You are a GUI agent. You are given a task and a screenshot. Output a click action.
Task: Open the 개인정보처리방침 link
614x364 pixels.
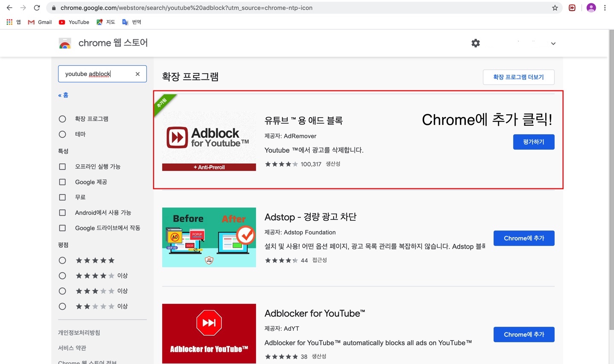[79, 332]
